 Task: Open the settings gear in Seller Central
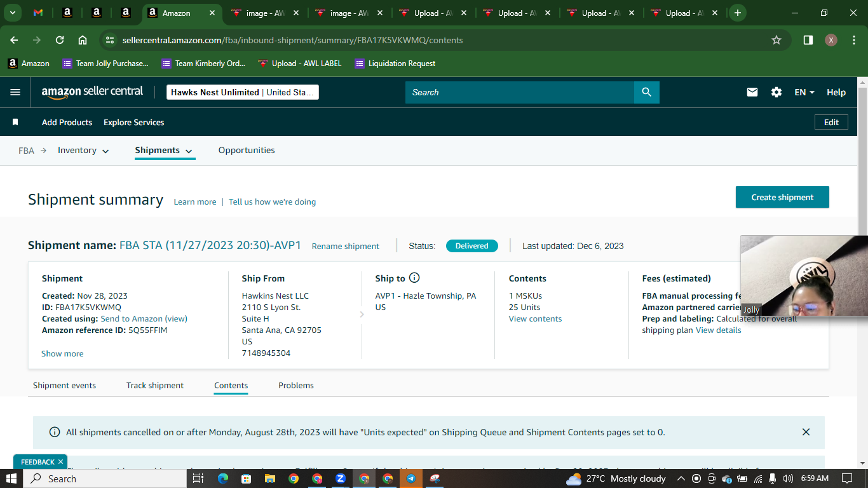pyautogui.click(x=776, y=92)
